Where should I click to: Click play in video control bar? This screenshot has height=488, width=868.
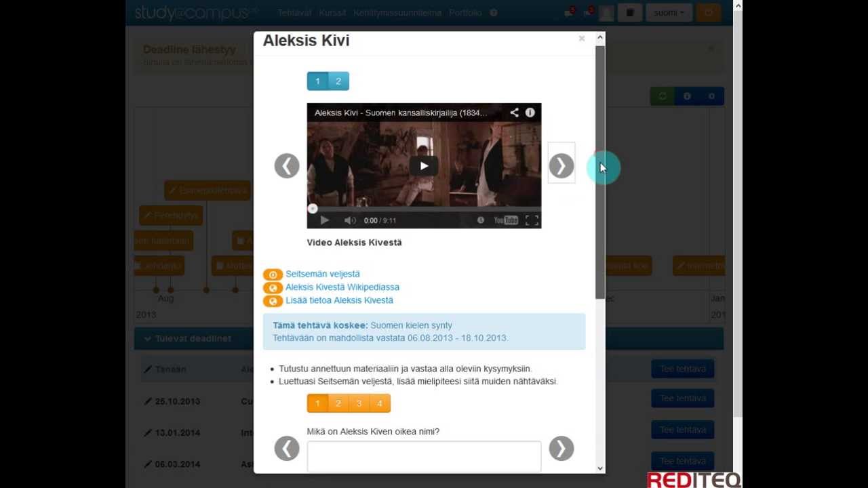click(x=324, y=220)
